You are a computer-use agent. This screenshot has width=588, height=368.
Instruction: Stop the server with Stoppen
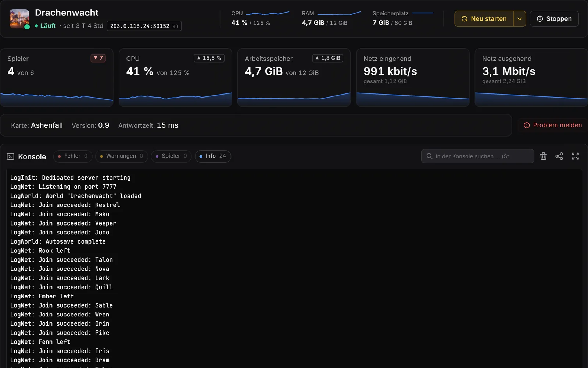(x=554, y=19)
